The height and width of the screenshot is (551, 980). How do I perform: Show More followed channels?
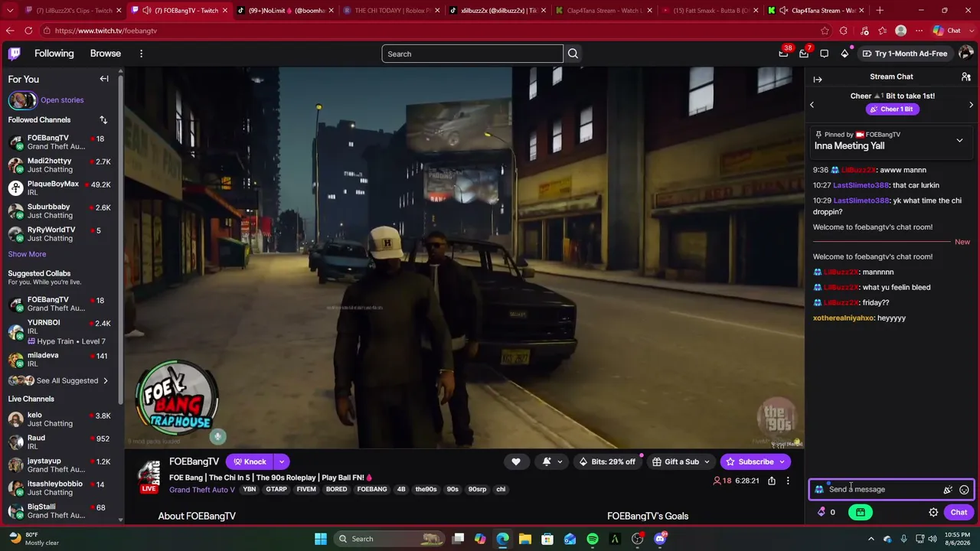[x=27, y=254]
